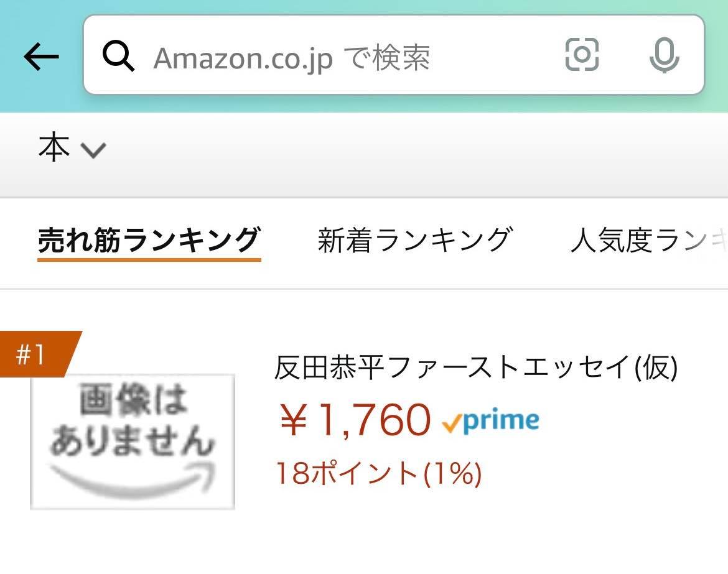Image resolution: width=728 pixels, height=574 pixels.
Task: Open the camera scan search icon
Action: [582, 55]
